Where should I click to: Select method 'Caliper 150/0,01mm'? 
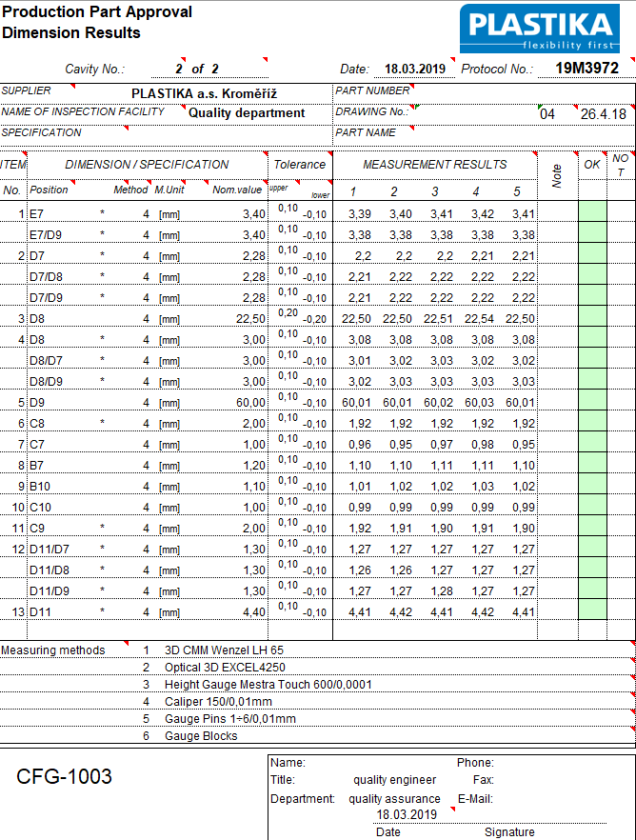[218, 702]
